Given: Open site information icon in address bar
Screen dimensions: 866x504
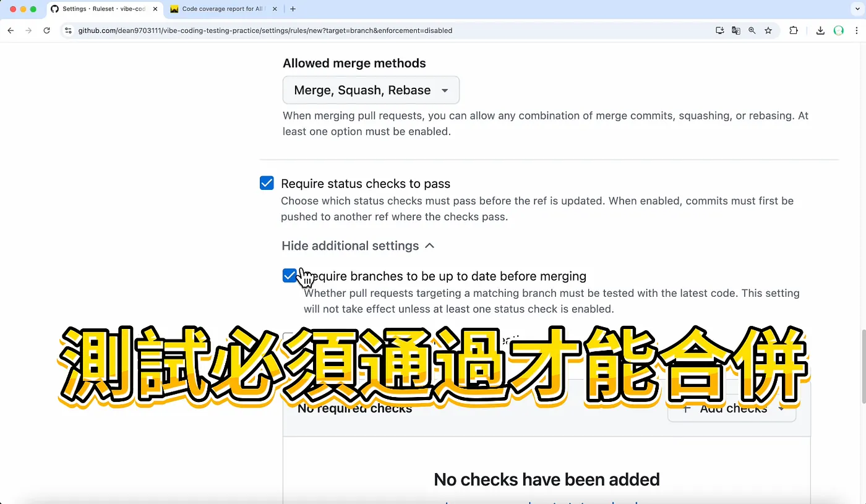Looking at the screenshot, I should 68,30.
